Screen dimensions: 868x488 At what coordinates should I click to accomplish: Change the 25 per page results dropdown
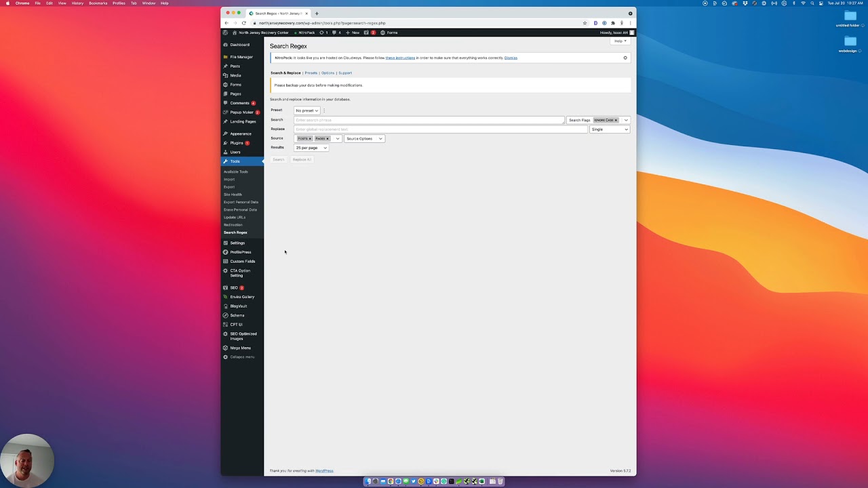pos(311,148)
